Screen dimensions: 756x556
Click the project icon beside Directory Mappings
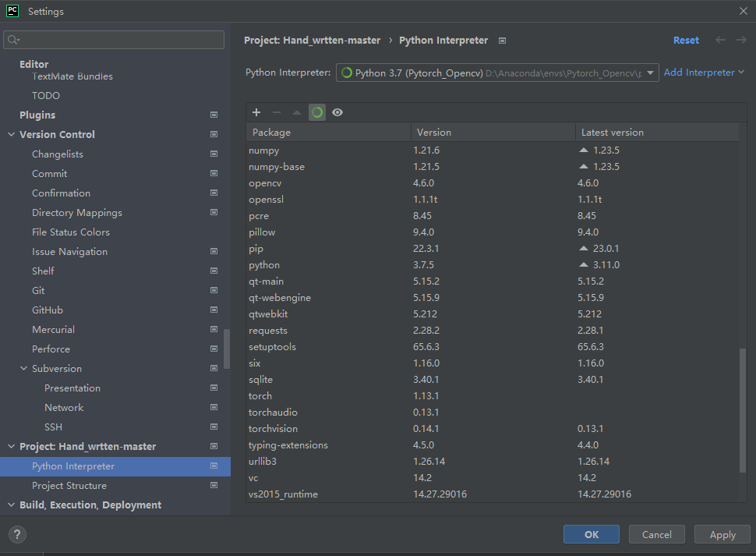(214, 212)
